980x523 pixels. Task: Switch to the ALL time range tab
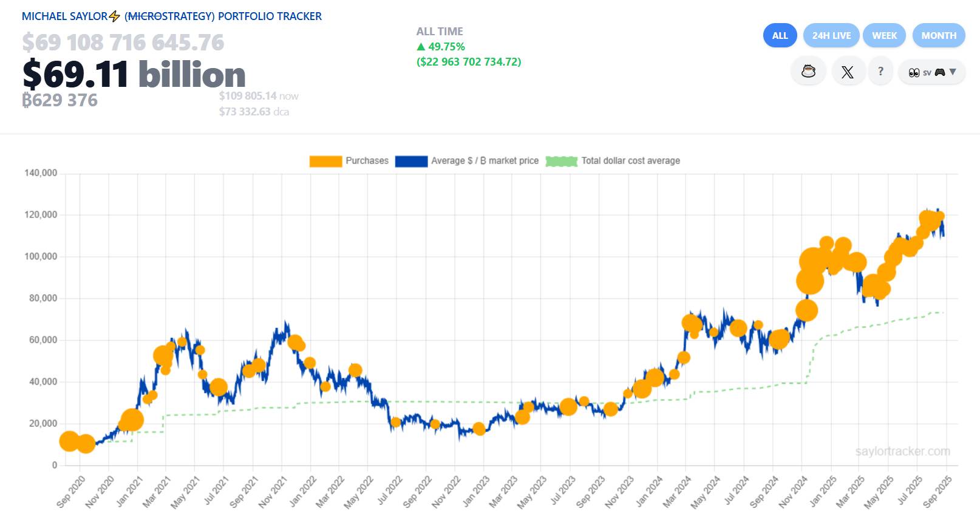780,35
